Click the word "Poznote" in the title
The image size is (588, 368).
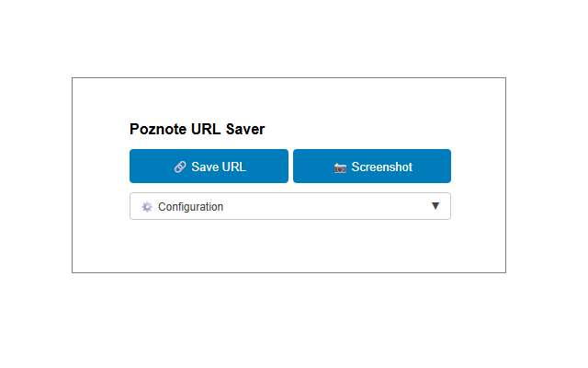coord(158,129)
